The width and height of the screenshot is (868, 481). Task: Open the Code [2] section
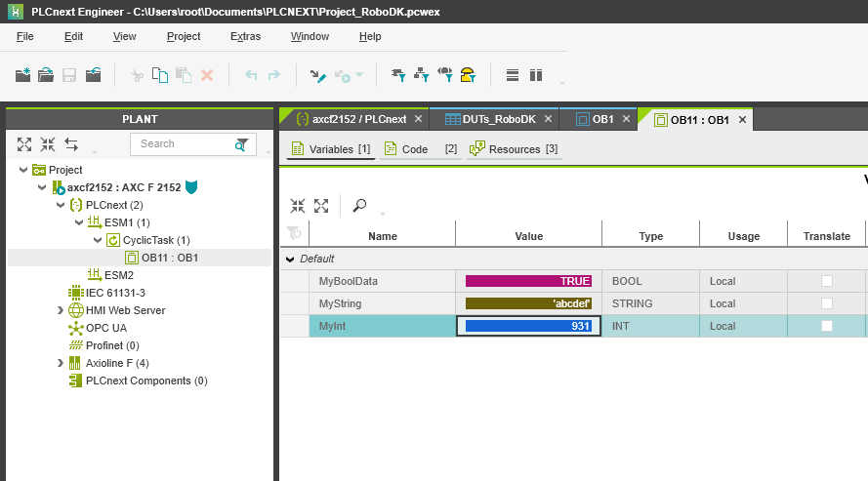click(421, 149)
